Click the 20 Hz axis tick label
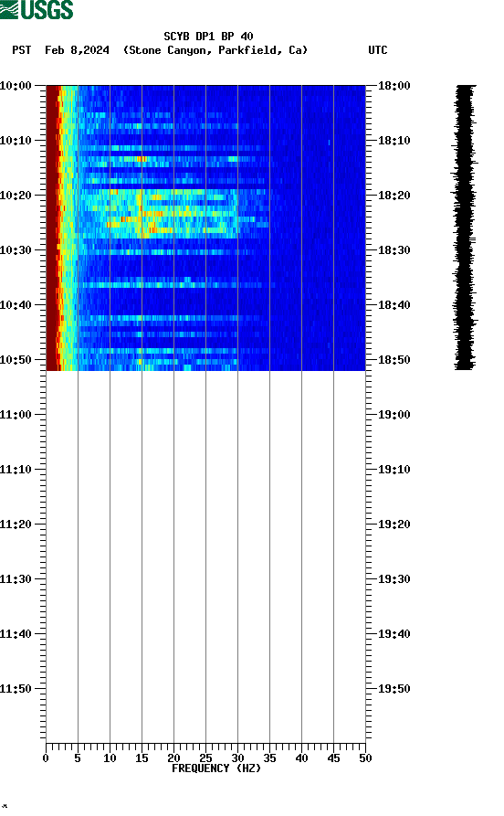Screen dimensions: 504x816 173,758
